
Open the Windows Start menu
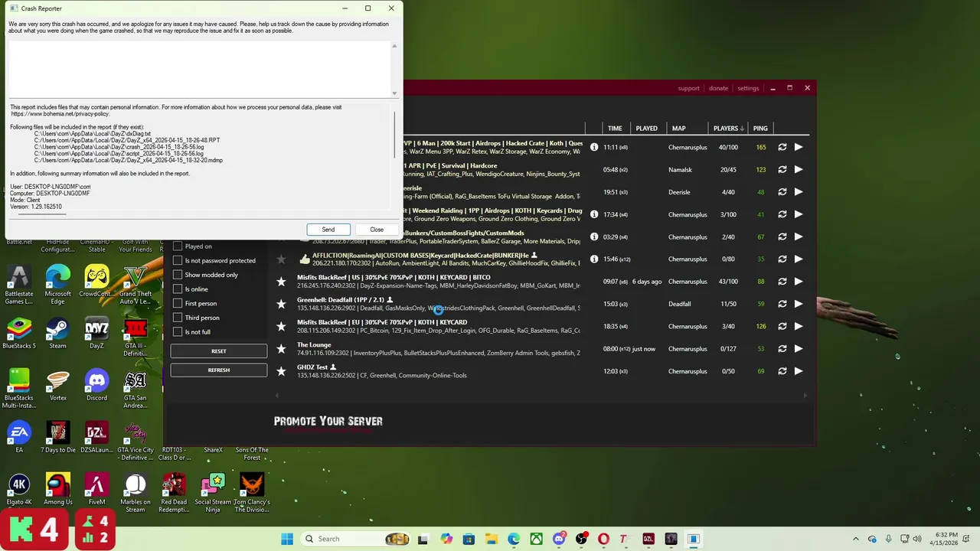(287, 539)
